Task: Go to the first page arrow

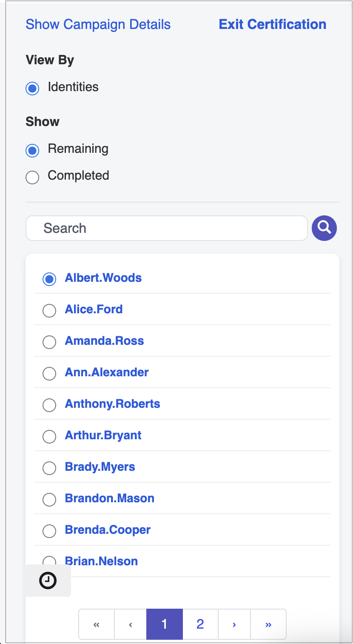Action: [97, 624]
